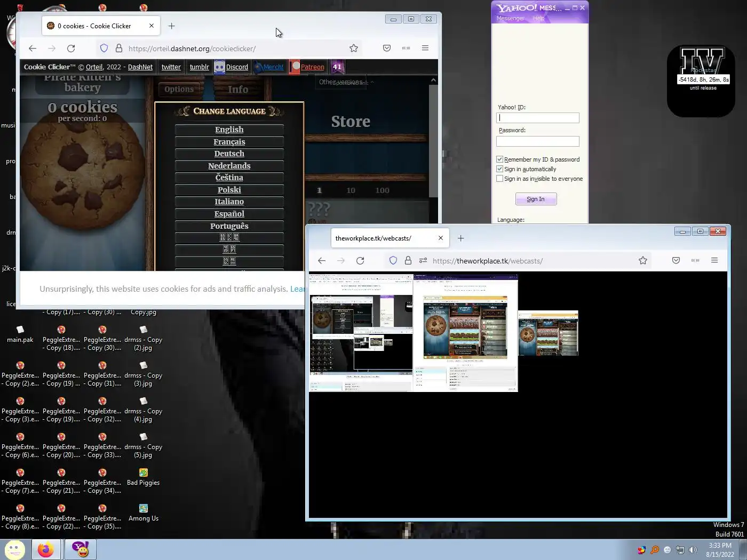Viewport: 747px width, 560px height.
Task: Open the Among Us desktop icon
Action: tap(144, 513)
